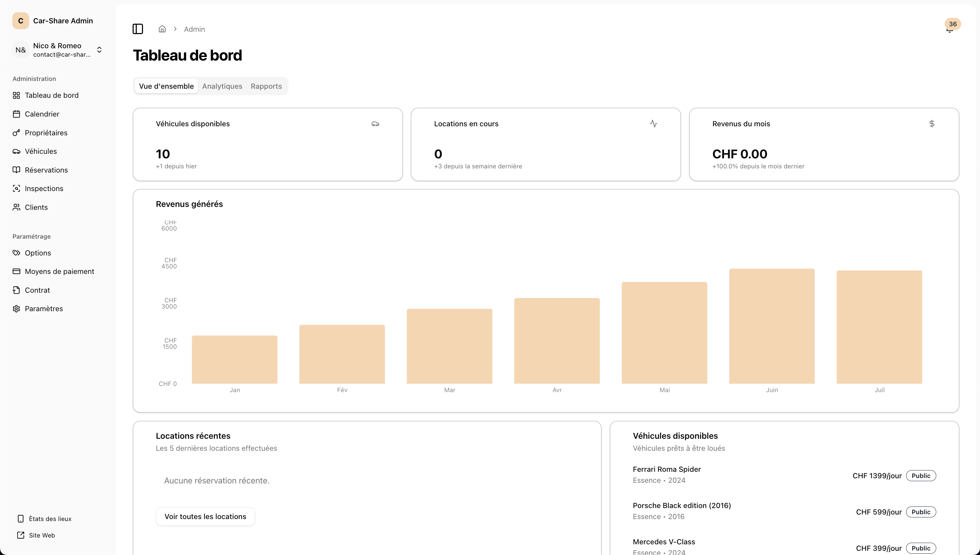Switch to the Rapports tab
980x555 pixels.
(266, 86)
